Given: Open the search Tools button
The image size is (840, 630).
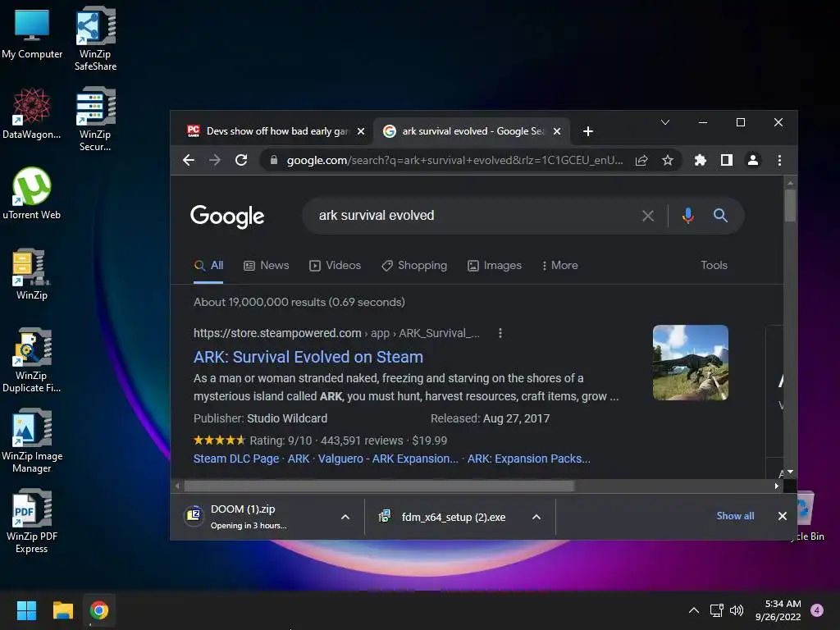Looking at the screenshot, I should pyautogui.click(x=714, y=265).
